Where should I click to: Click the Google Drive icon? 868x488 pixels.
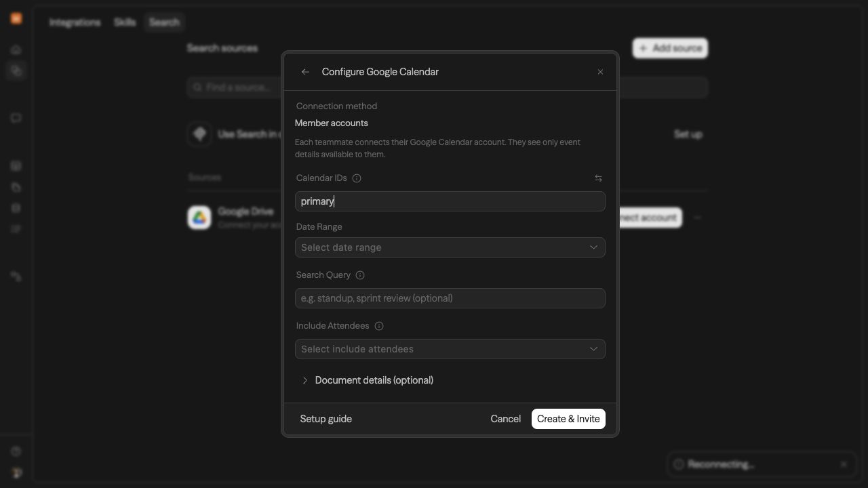199,218
